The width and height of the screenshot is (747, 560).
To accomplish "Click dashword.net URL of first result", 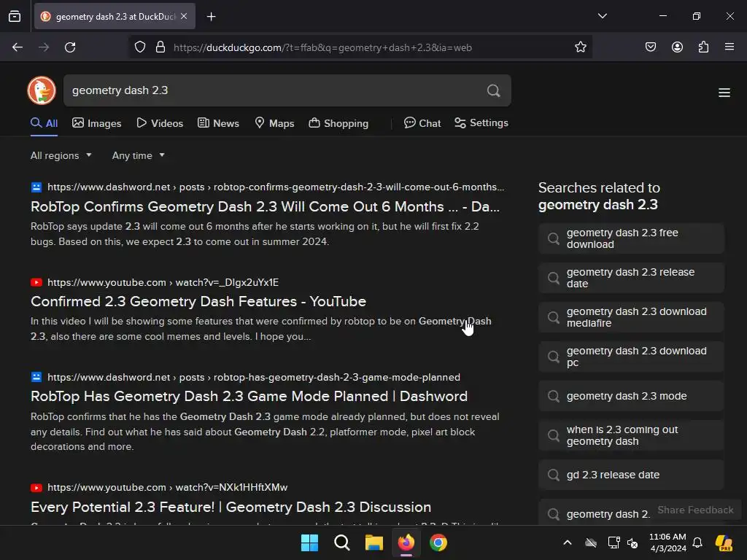I will point(276,187).
